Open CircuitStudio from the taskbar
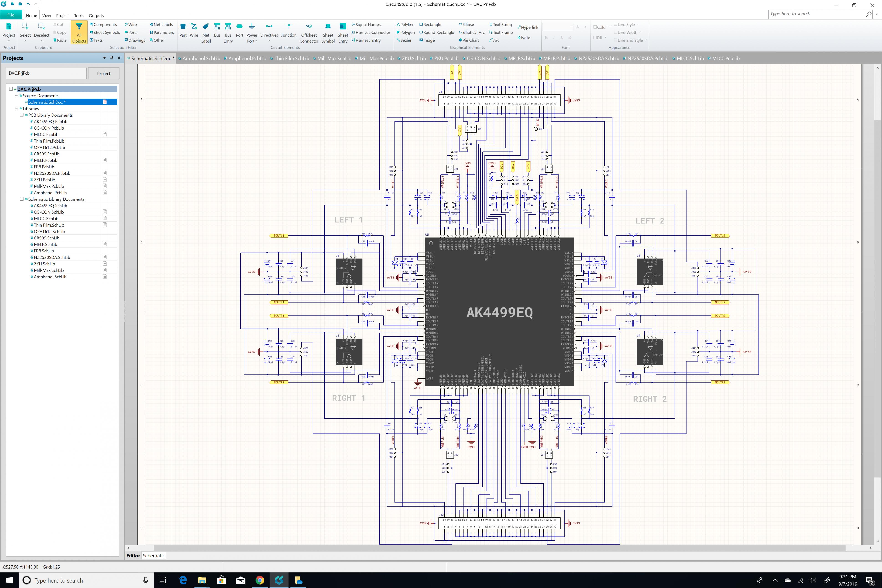Image resolution: width=882 pixels, height=588 pixels. (279, 580)
